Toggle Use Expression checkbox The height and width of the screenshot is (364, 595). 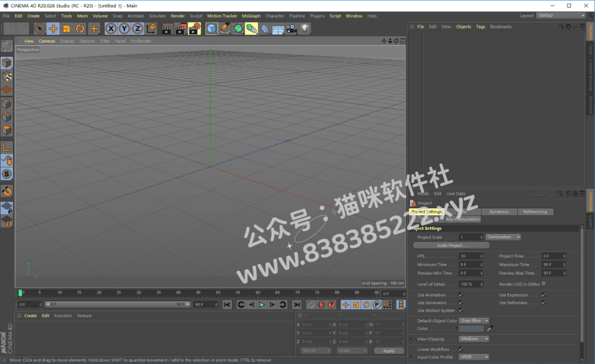543,295
